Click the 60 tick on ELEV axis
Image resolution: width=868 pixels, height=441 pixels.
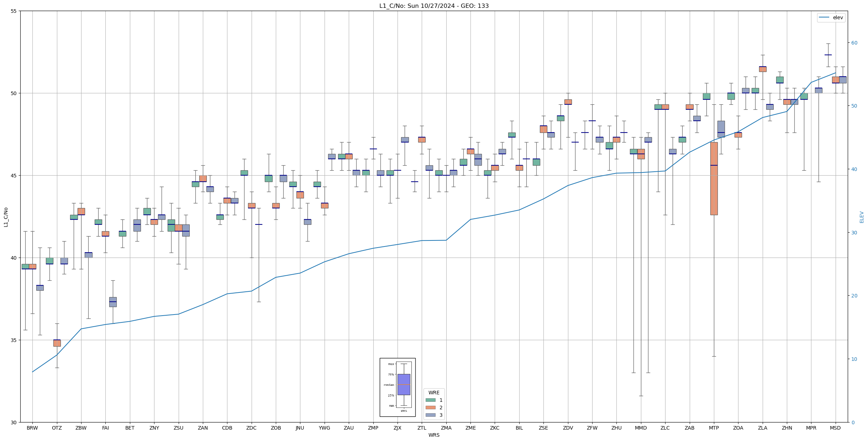coord(854,43)
